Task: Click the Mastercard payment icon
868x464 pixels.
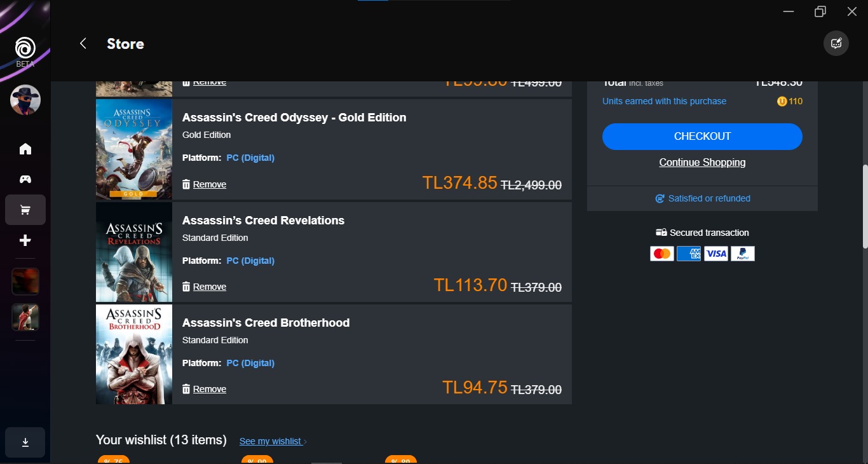Action: [x=662, y=254]
